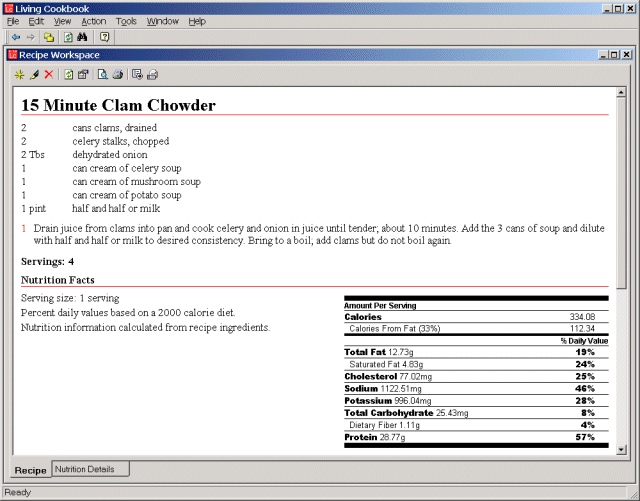
Task: Click ingredient 'half and half or milk'
Action: pos(116,209)
